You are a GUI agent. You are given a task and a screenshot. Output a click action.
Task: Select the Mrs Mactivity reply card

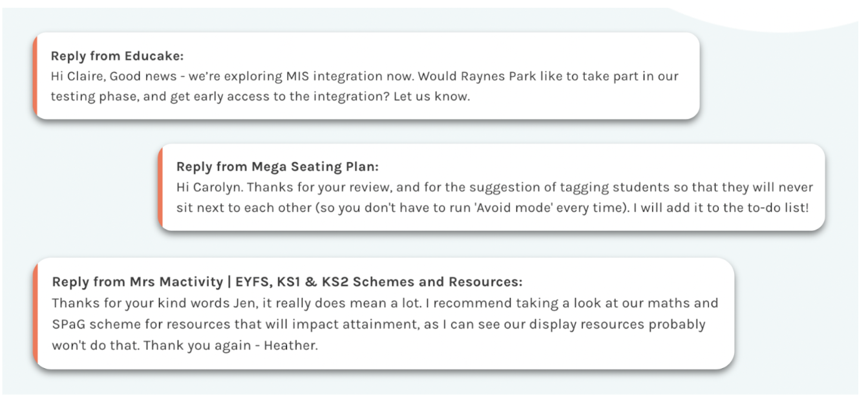384,314
